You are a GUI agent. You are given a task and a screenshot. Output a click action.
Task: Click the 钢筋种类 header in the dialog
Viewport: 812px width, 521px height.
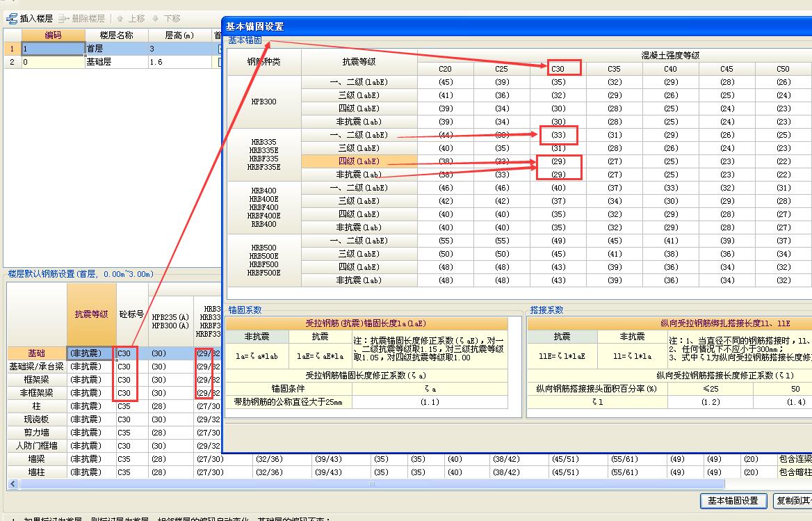[x=264, y=62]
